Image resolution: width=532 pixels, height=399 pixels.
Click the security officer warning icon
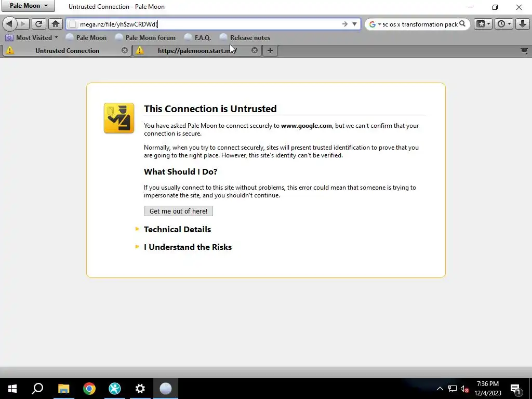coord(119,118)
